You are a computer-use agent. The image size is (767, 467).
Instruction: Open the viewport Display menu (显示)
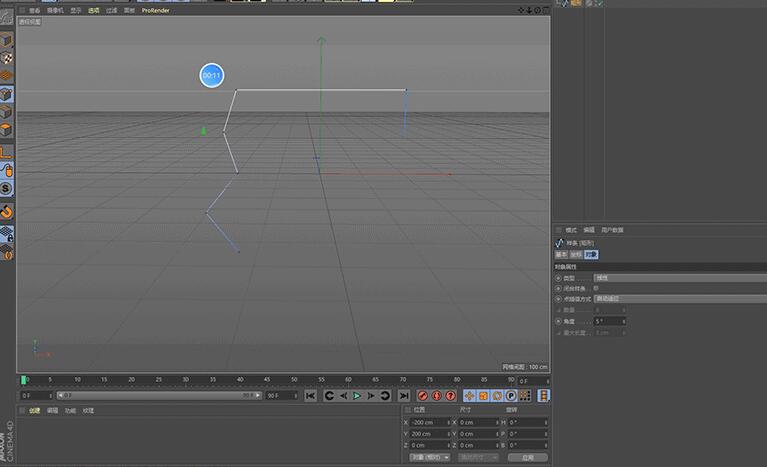pos(75,10)
